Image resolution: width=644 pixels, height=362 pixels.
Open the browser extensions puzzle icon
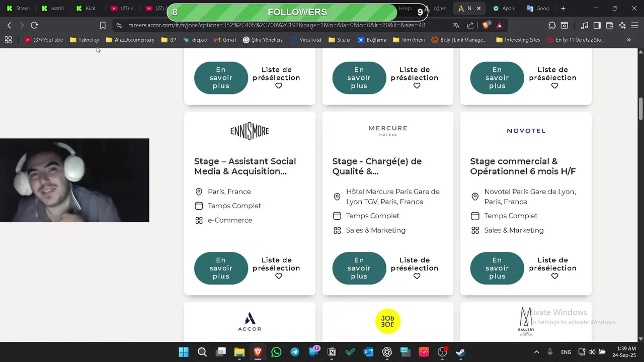[552, 25]
